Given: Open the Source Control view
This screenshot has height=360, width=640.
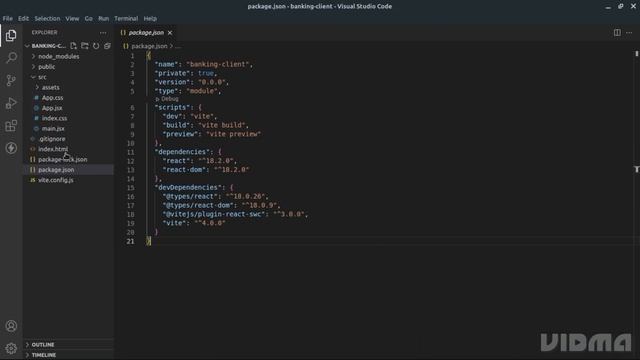Looking at the screenshot, I should [11, 80].
